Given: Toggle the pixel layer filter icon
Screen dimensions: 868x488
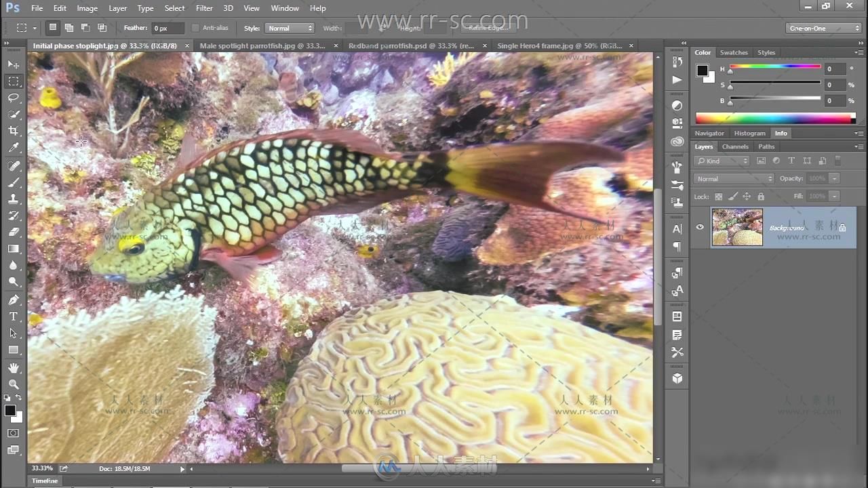Looking at the screenshot, I should [x=761, y=161].
